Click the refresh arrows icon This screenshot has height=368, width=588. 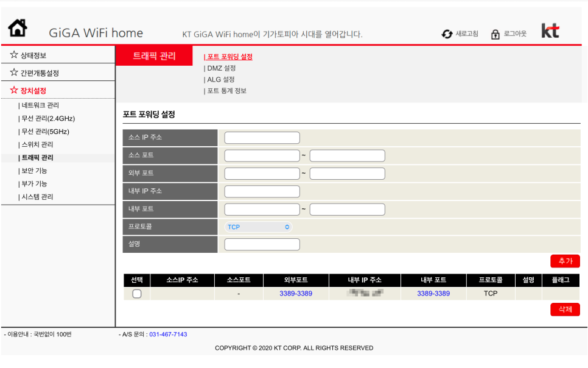pyautogui.click(x=447, y=34)
